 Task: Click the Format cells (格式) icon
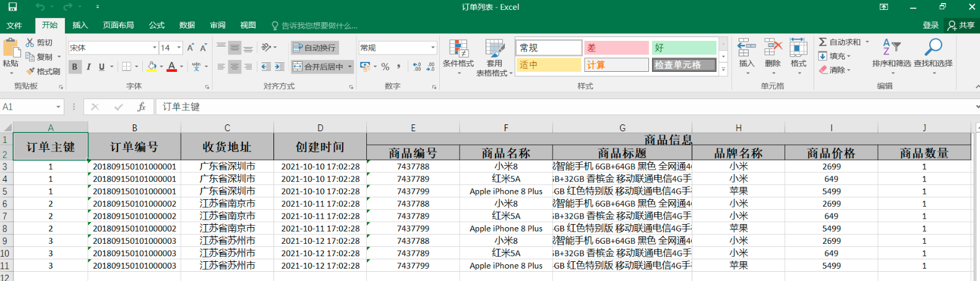798,48
